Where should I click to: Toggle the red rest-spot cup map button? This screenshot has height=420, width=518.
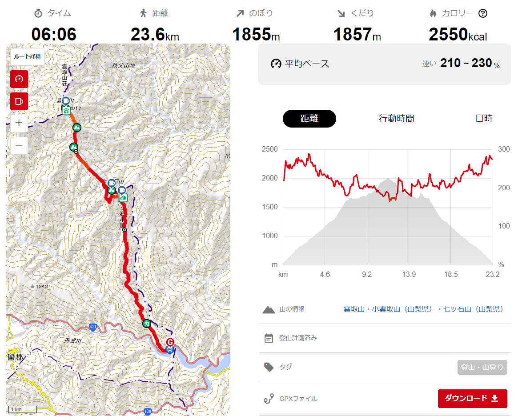point(19,101)
